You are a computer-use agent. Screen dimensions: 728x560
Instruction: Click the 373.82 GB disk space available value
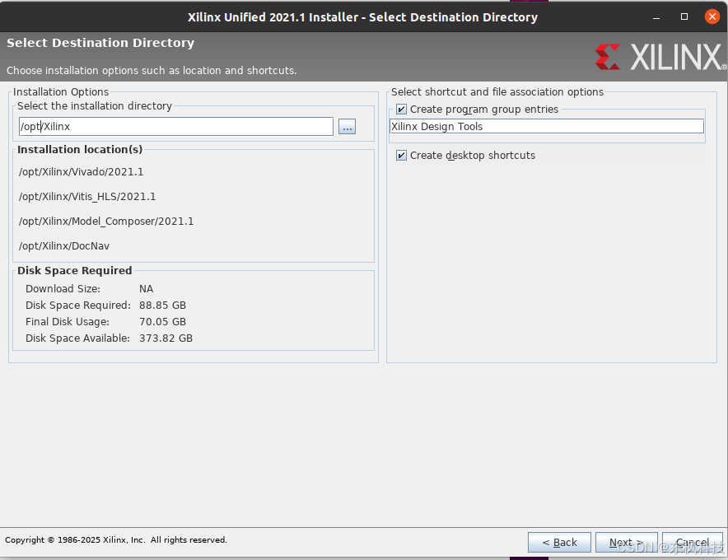[x=166, y=338]
